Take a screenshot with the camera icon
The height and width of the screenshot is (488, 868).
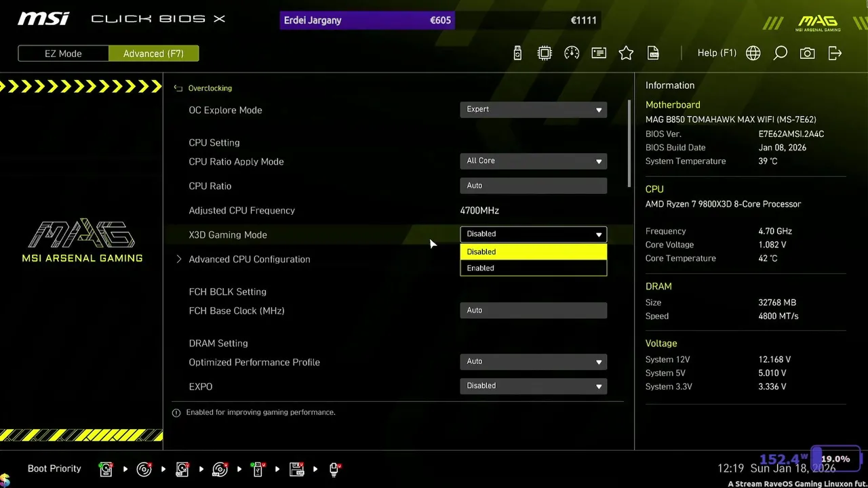(808, 53)
